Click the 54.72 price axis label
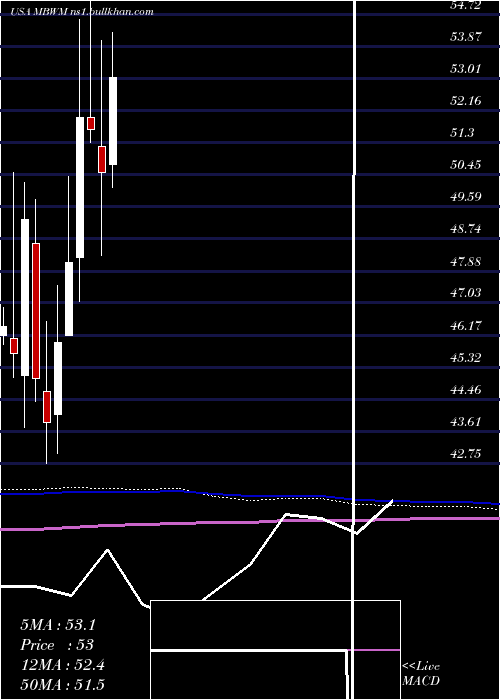Viewport: 500px width, 700px height. (x=466, y=5)
